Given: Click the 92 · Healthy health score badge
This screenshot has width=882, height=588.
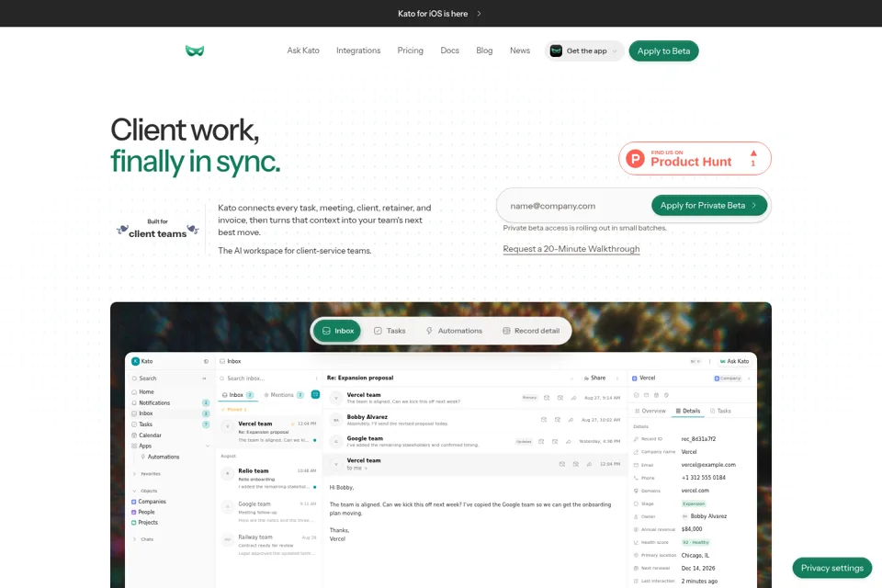Looking at the screenshot, I should (x=695, y=542).
